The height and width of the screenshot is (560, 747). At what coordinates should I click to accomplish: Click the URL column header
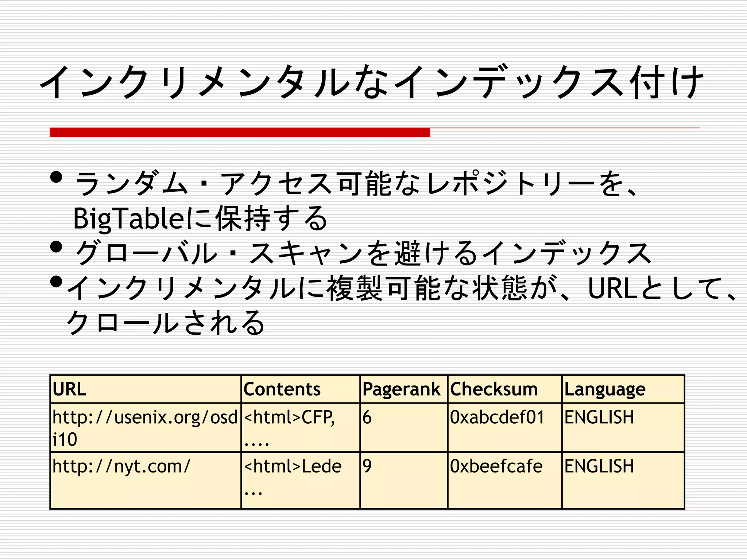click(x=146, y=389)
